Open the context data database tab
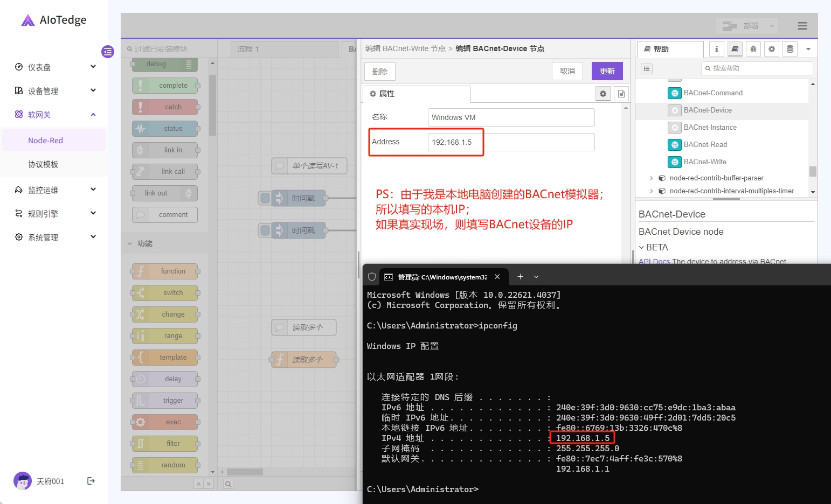The height and width of the screenshot is (504, 831). click(x=790, y=49)
